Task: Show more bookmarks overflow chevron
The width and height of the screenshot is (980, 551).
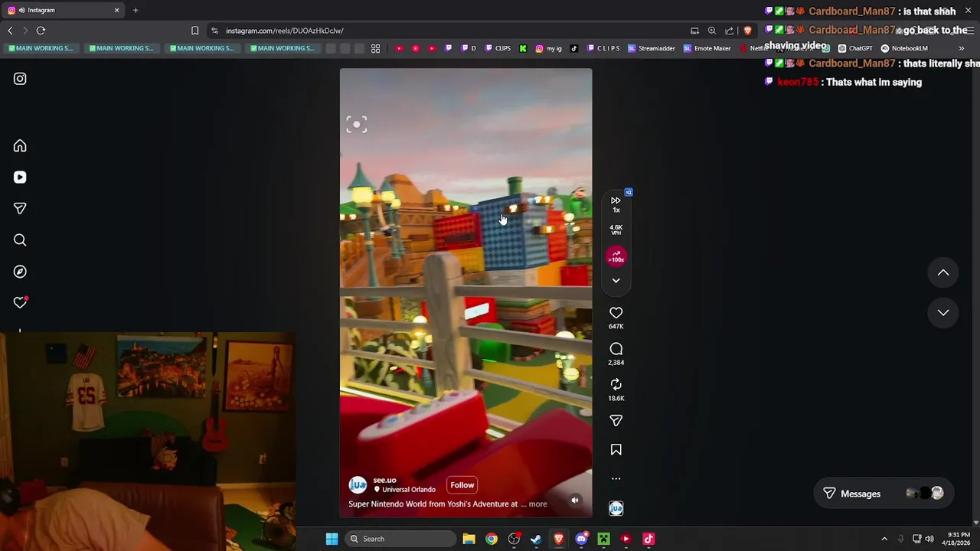Action: 962,48
